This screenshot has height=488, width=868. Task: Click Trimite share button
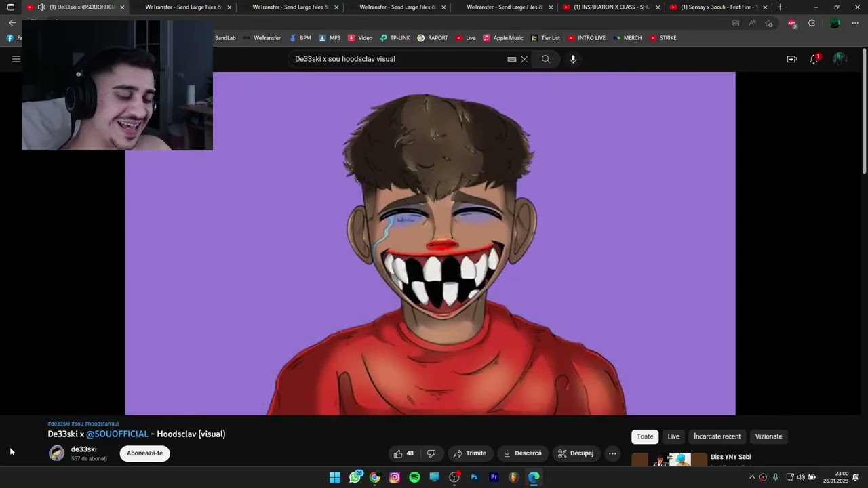[469, 453]
